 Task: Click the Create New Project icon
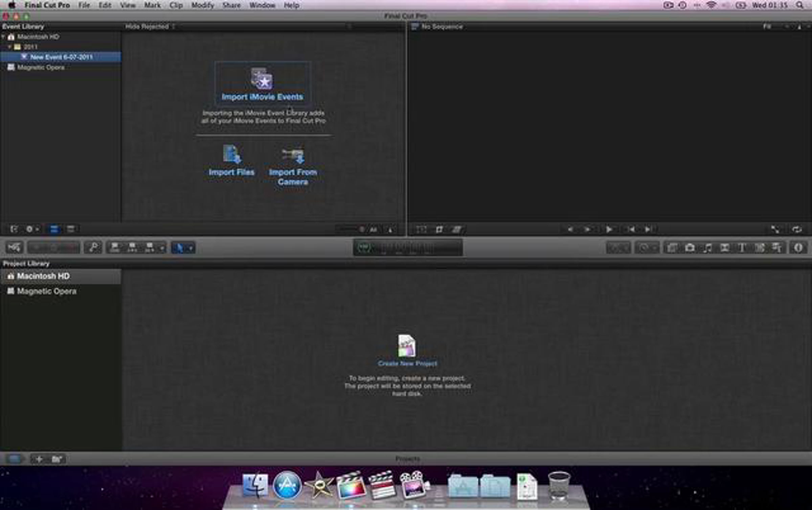[407, 346]
